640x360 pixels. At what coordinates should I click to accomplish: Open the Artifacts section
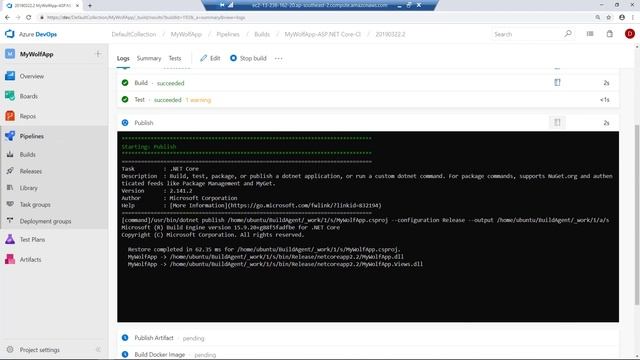[30, 260]
